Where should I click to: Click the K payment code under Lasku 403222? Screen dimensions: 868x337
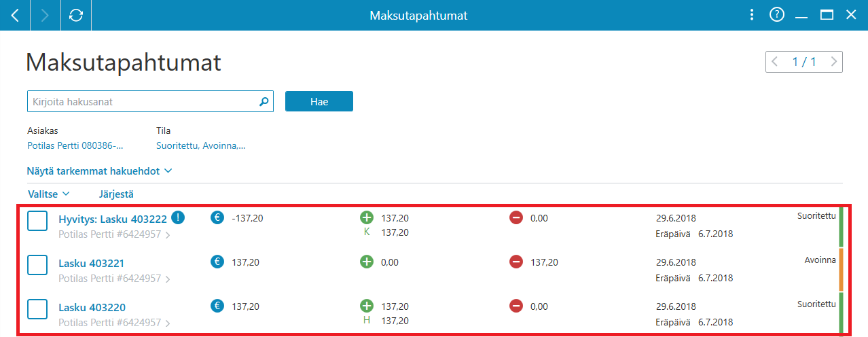pos(367,232)
